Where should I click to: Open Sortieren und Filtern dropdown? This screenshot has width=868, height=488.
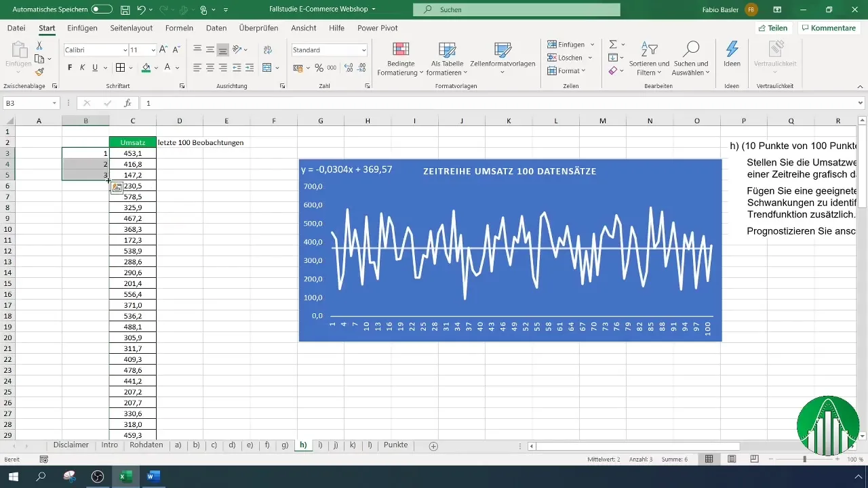(x=649, y=59)
